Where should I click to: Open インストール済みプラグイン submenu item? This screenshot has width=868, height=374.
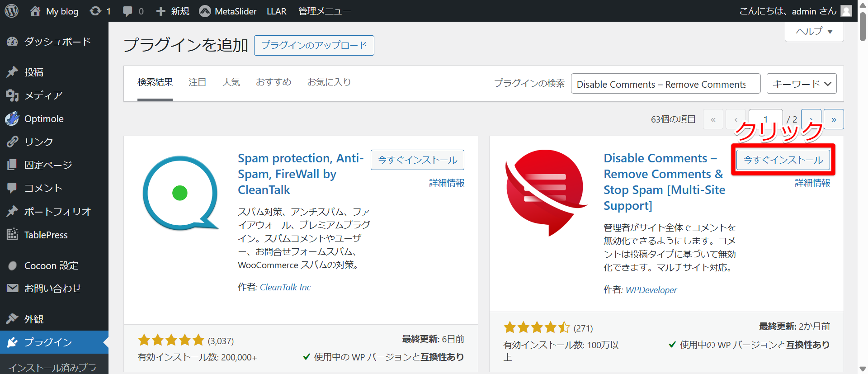coord(52,368)
